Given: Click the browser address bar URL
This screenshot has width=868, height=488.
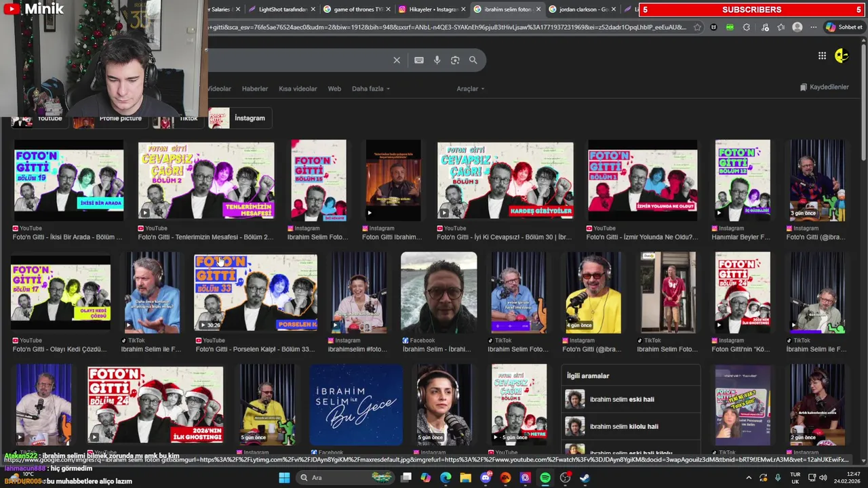Looking at the screenshot, I should (448, 27).
